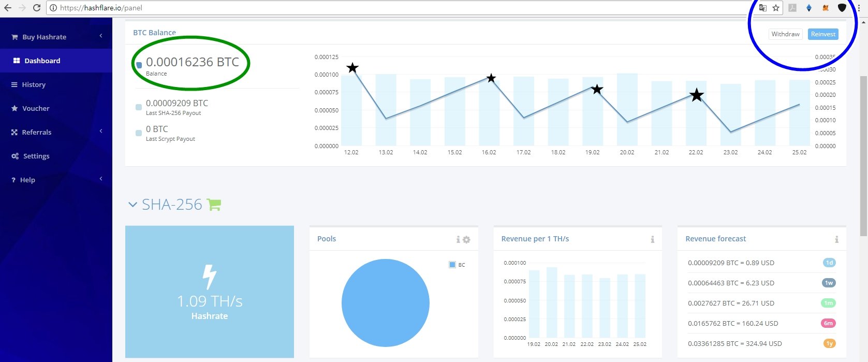Viewport: 868px width, 362px height.
Task: Click the browser forward arrow
Action: tap(22, 8)
